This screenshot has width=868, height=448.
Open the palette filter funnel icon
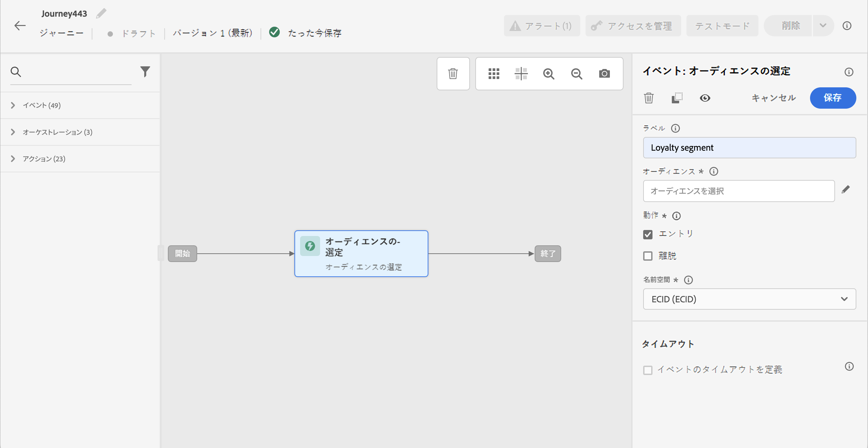[145, 71]
